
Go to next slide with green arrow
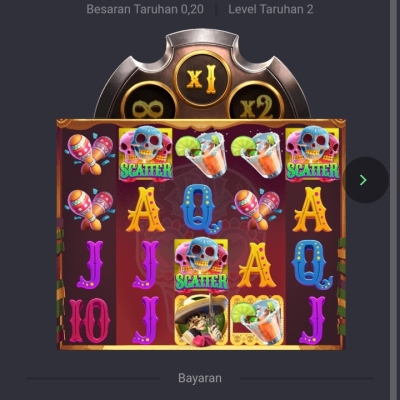click(x=366, y=180)
